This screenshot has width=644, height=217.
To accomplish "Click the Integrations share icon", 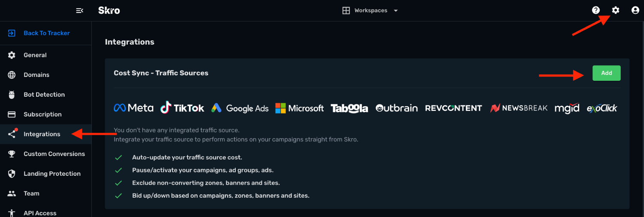I will pyautogui.click(x=12, y=134).
